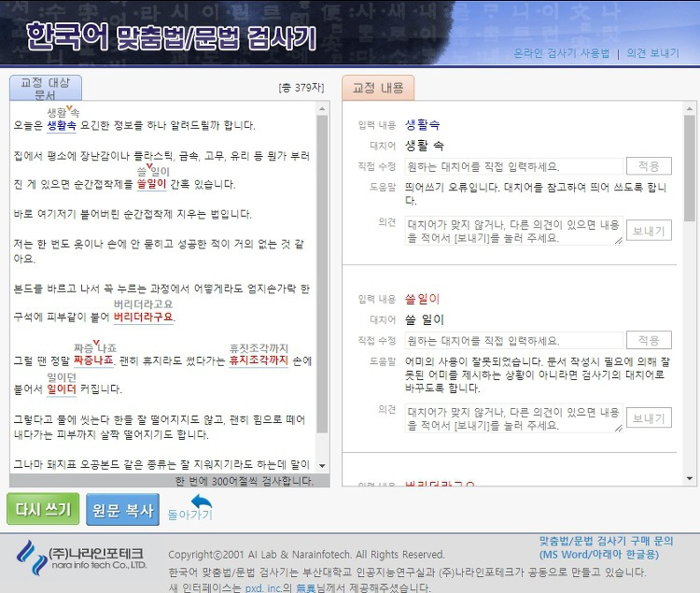Click highlighted word 일이더 in document
Screen dimensions: 700x593
click(x=62, y=388)
